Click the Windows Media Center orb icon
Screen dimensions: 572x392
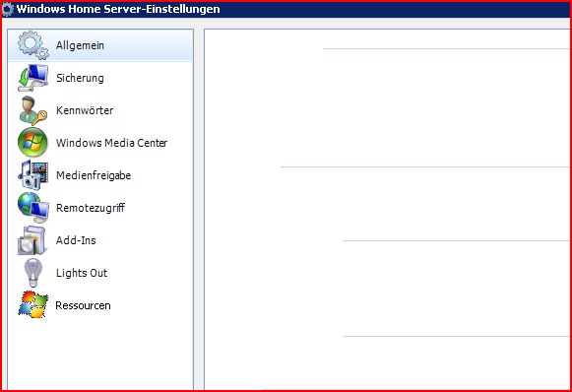pyautogui.click(x=32, y=143)
